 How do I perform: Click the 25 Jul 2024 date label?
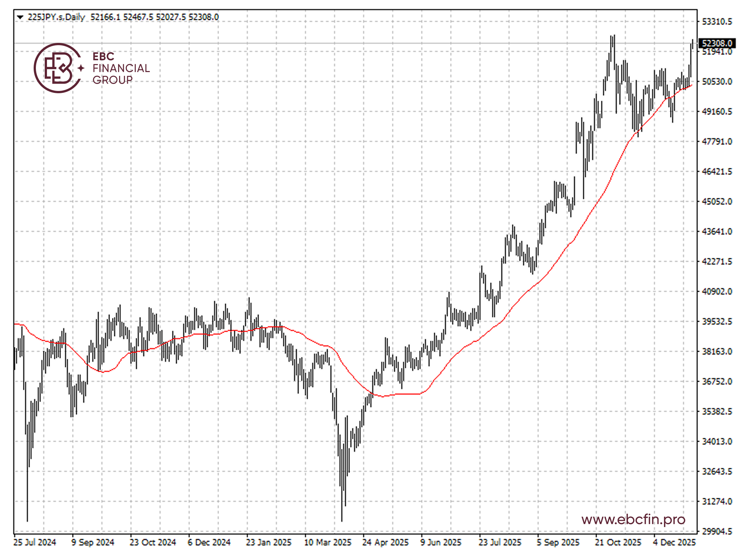(34, 542)
